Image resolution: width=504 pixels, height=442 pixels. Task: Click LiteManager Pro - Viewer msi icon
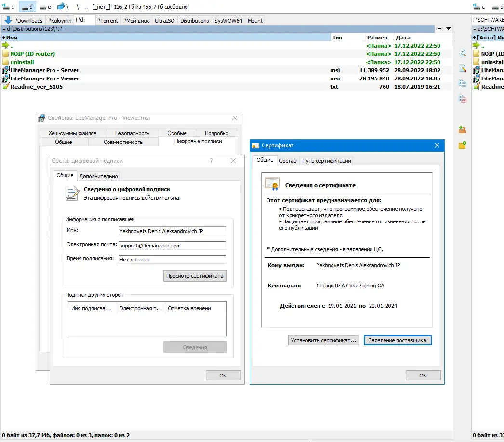5,78
